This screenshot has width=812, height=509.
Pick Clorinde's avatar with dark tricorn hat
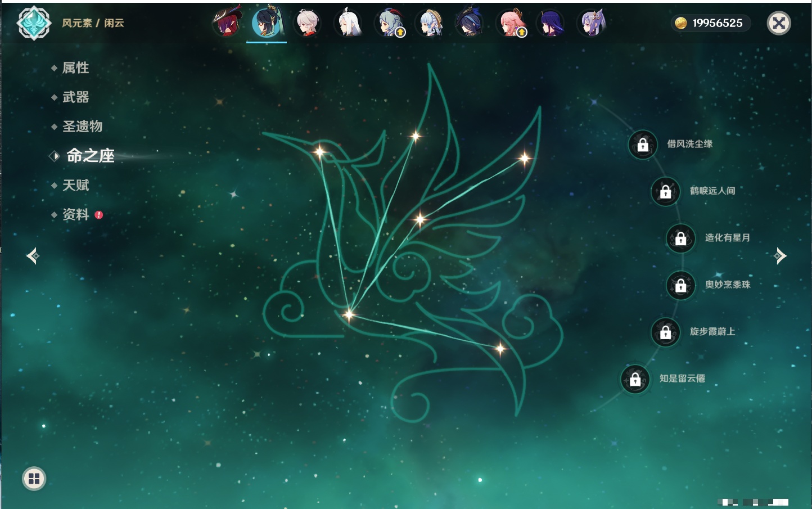(x=470, y=22)
